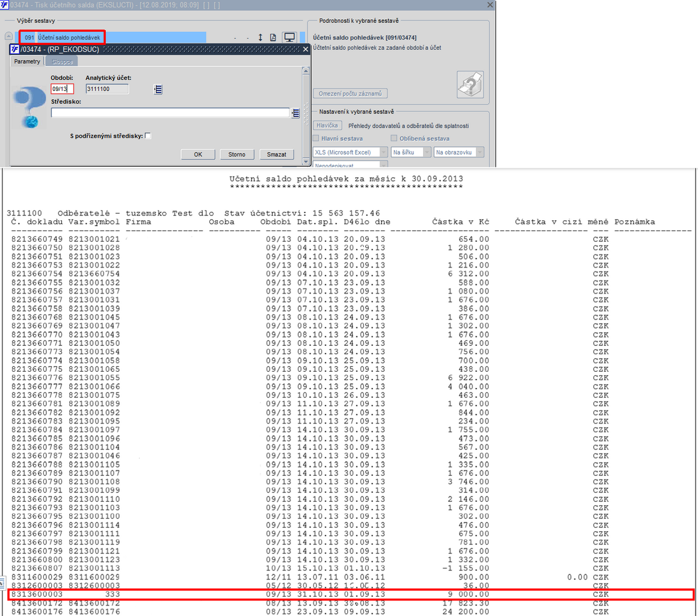
Task: Open the Na obrazovku output dropdown
Action: coord(480,152)
